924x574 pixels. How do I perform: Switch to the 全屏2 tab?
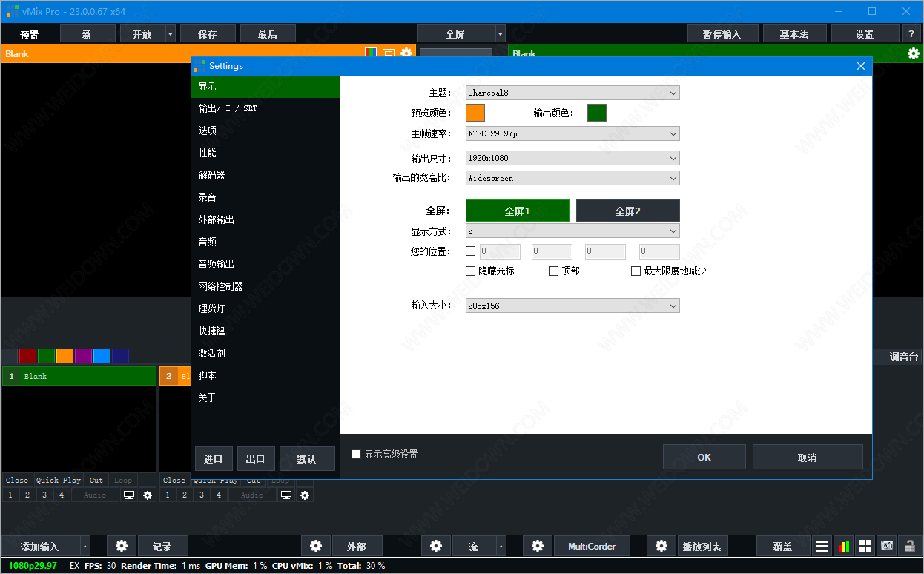[x=627, y=211]
